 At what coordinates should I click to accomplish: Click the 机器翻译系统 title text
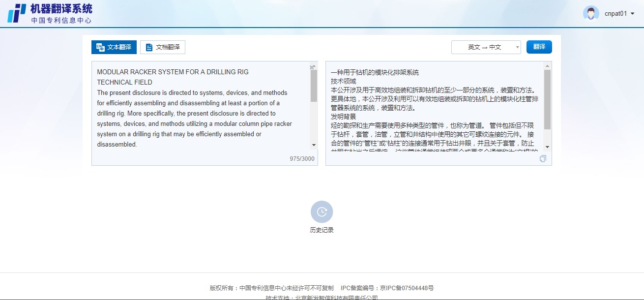[x=61, y=8]
